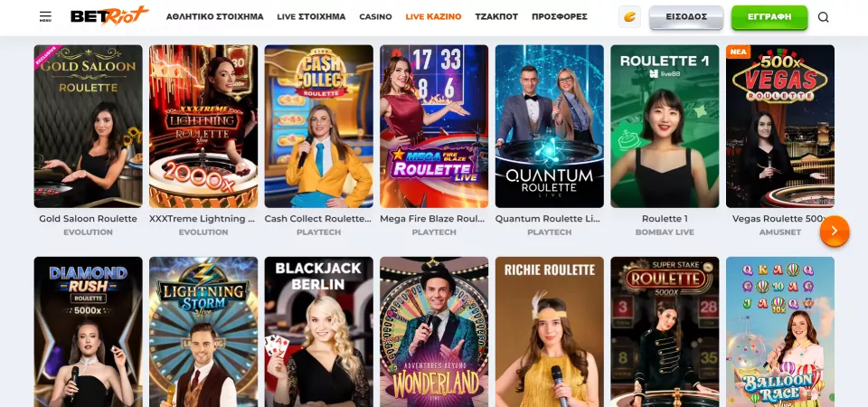This screenshot has height=407, width=868.
Task: Launch XXXTreme Lightning Roulette tile
Action: 203,127
